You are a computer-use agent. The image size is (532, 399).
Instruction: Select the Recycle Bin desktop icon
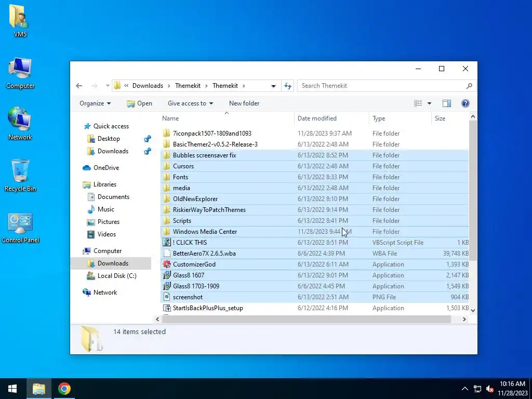tap(20, 176)
